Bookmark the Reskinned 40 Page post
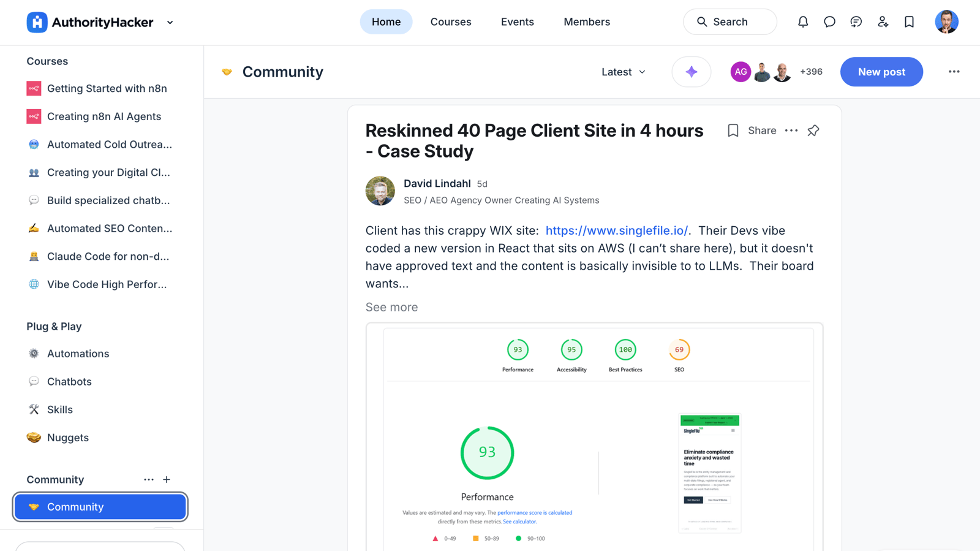 pyautogui.click(x=733, y=131)
